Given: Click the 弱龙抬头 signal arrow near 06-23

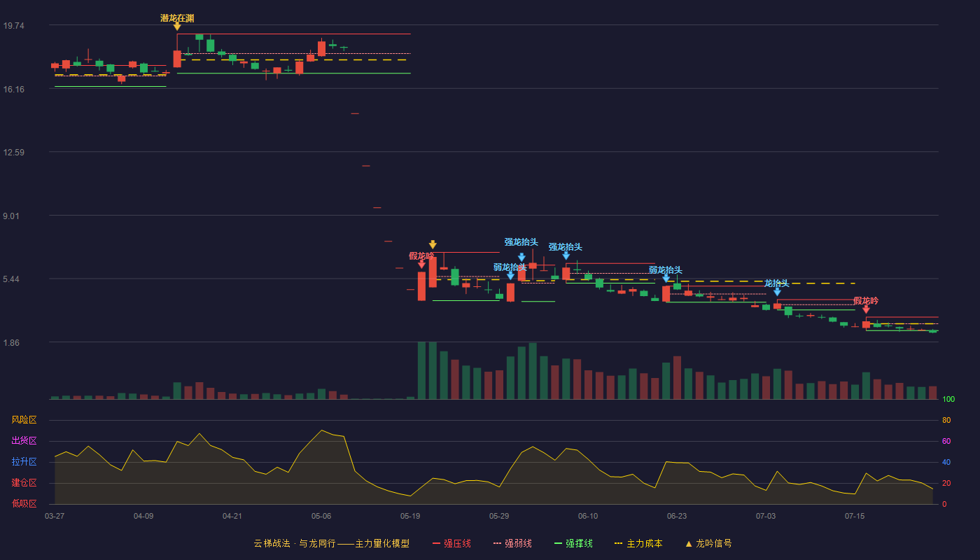Looking at the screenshot, I should click(666, 278).
